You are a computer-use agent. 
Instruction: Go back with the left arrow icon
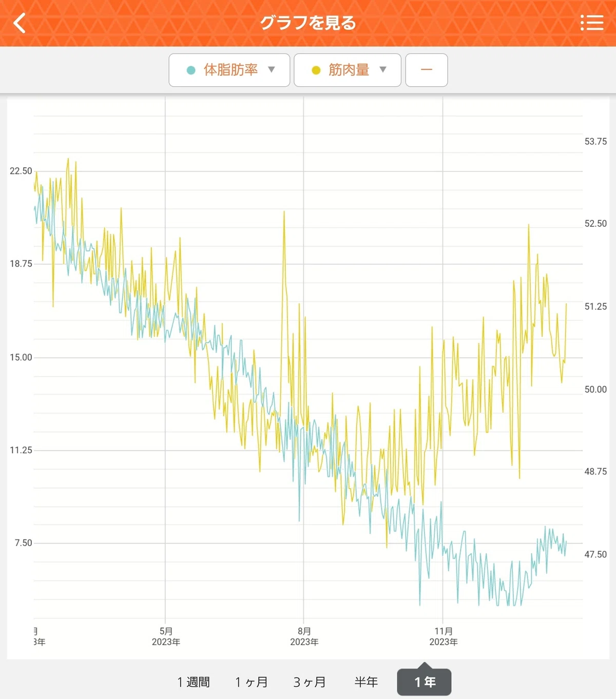20,23
